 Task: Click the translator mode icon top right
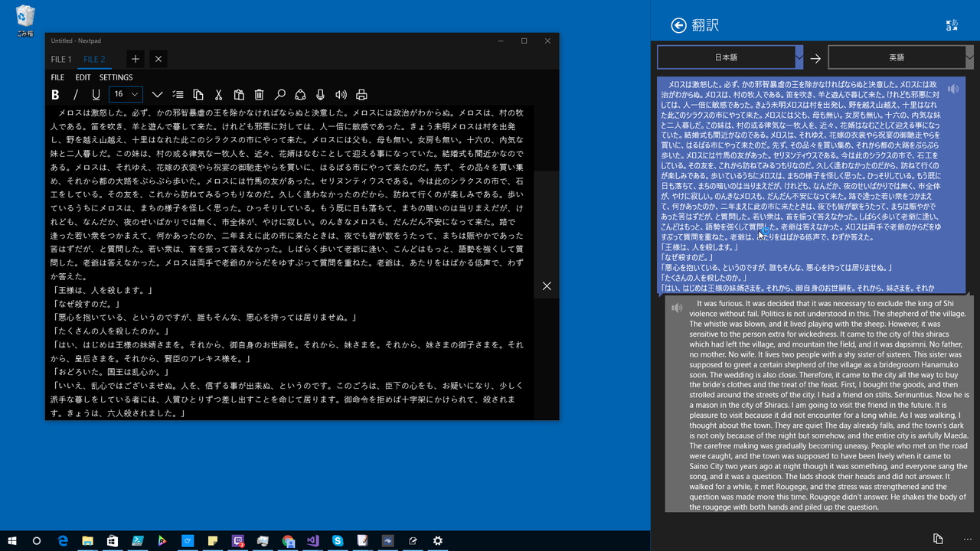tap(952, 25)
